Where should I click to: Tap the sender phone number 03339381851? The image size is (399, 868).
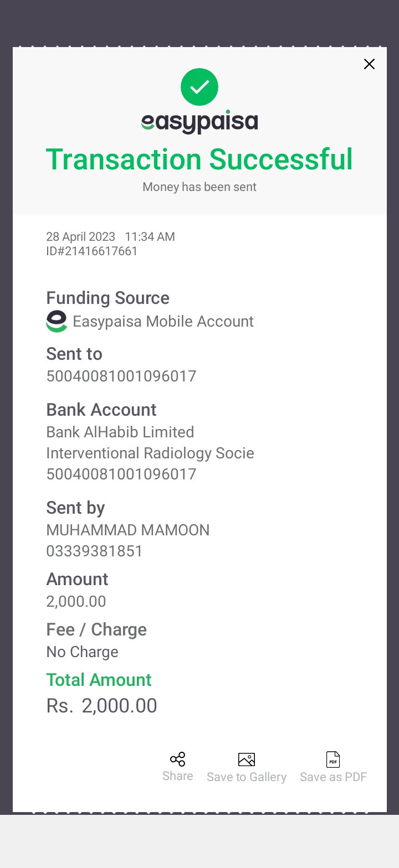(x=95, y=551)
